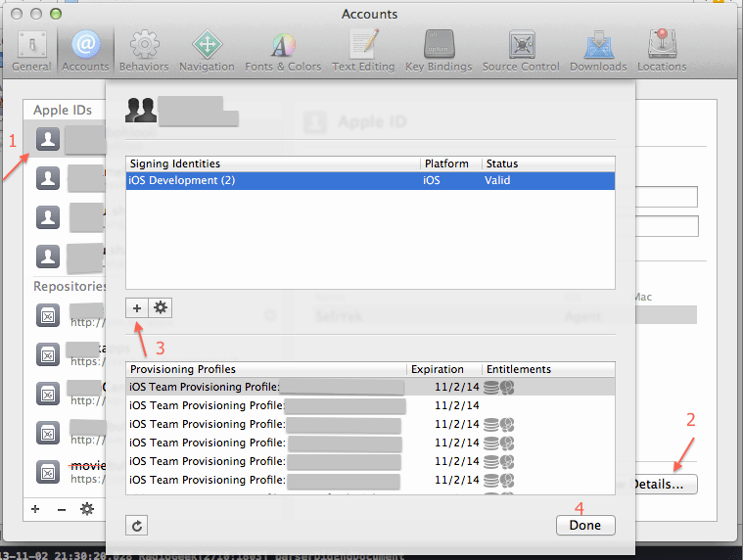Sort by Expiration column header
This screenshot has width=743, height=560.
444,369
